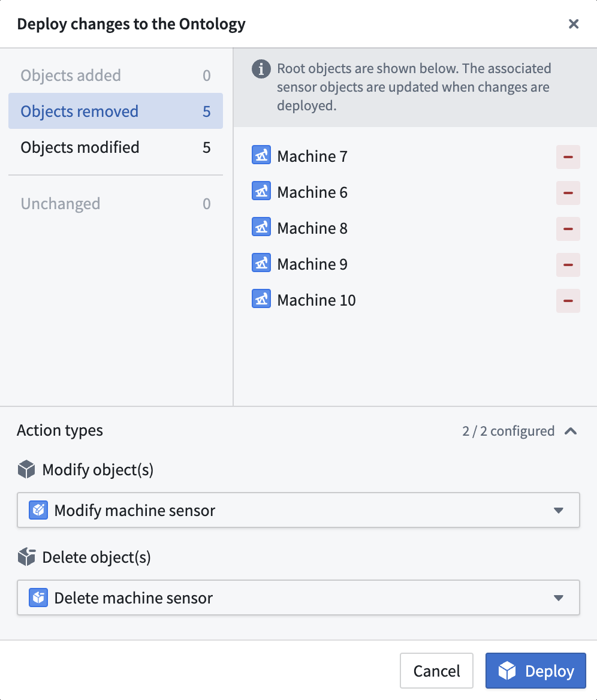
Task: Select the Objects added tab
Action: coord(116,75)
